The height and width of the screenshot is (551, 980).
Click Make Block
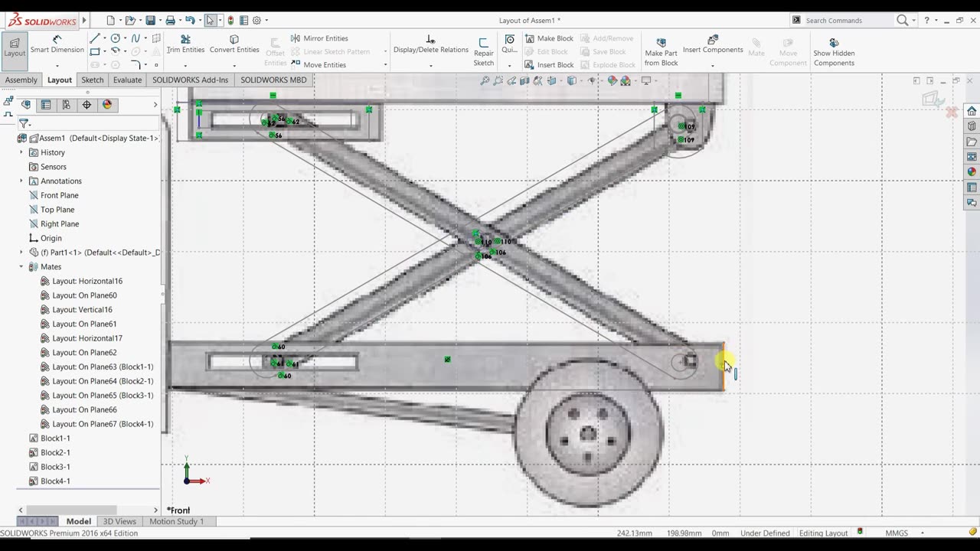[549, 38]
